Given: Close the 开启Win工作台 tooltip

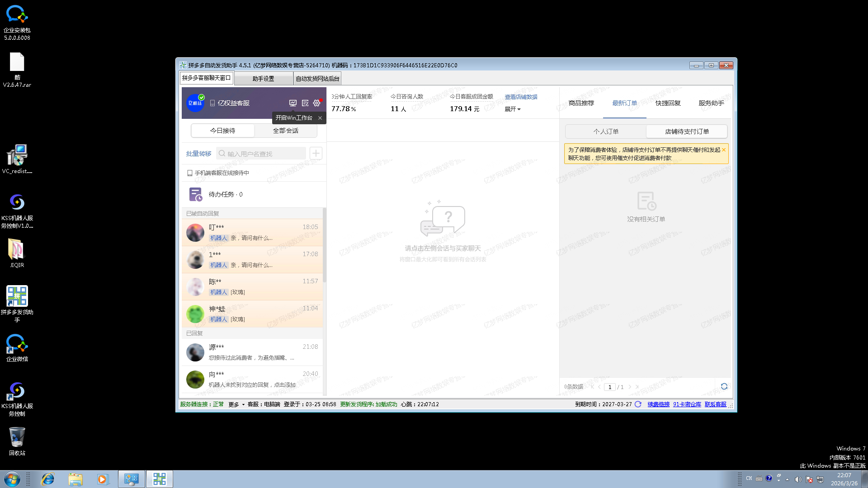Looking at the screenshot, I should pyautogui.click(x=320, y=118).
